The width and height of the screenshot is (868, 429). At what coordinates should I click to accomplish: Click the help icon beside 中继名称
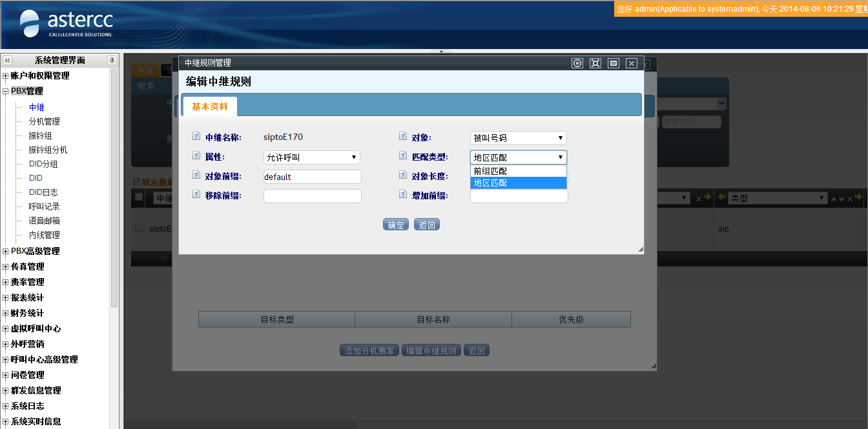196,137
